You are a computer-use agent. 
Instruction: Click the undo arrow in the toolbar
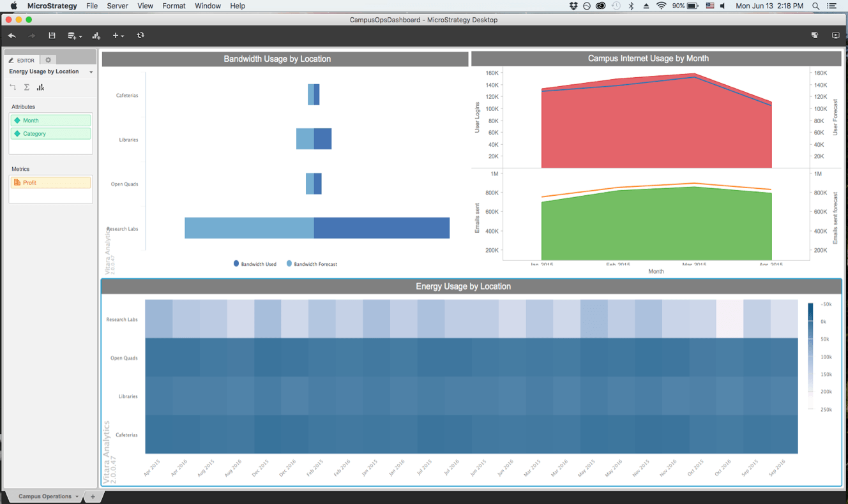coord(11,36)
